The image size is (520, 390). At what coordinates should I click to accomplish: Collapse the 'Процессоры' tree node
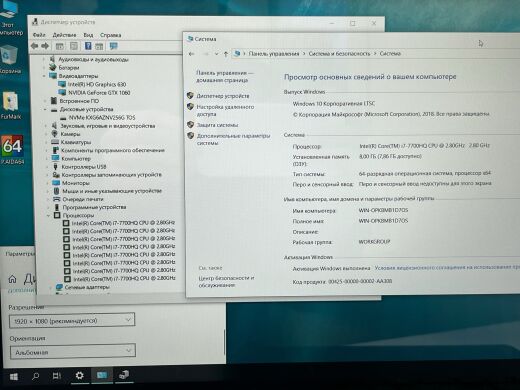[x=49, y=216]
